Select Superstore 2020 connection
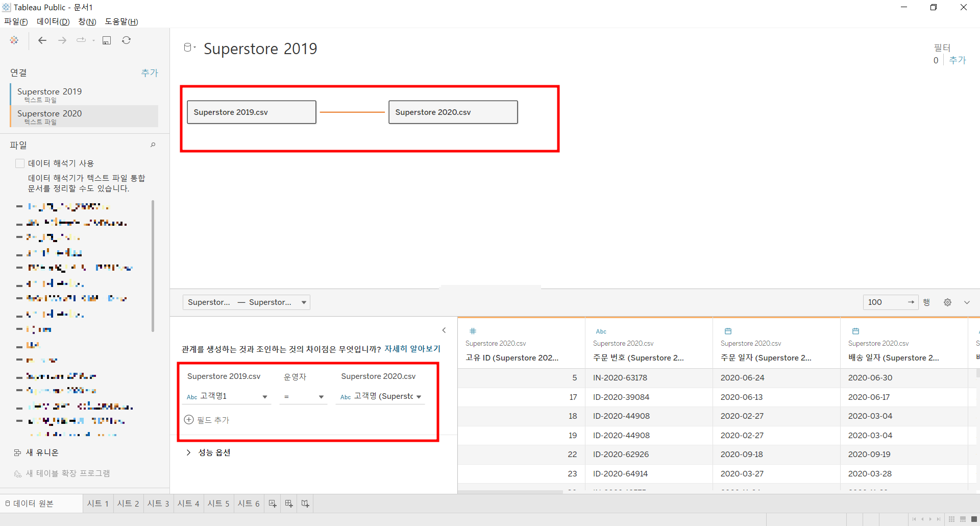 pos(84,116)
